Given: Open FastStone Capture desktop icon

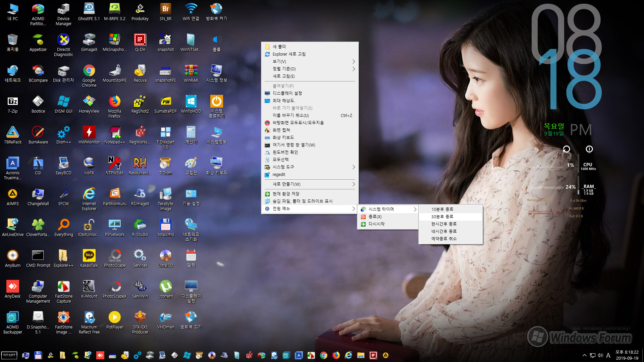Looking at the screenshot, I should [x=63, y=292].
